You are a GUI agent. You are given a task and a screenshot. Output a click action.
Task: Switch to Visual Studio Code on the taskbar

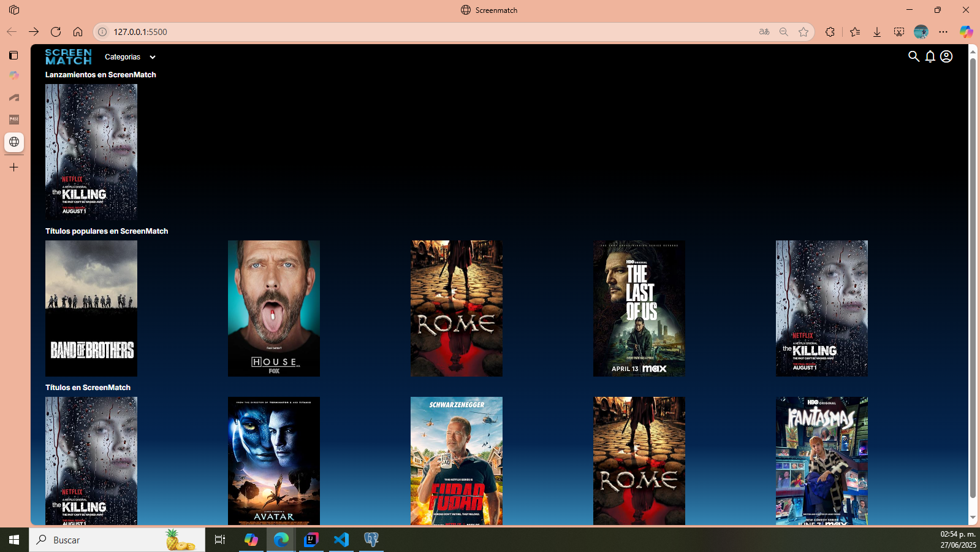(341, 540)
